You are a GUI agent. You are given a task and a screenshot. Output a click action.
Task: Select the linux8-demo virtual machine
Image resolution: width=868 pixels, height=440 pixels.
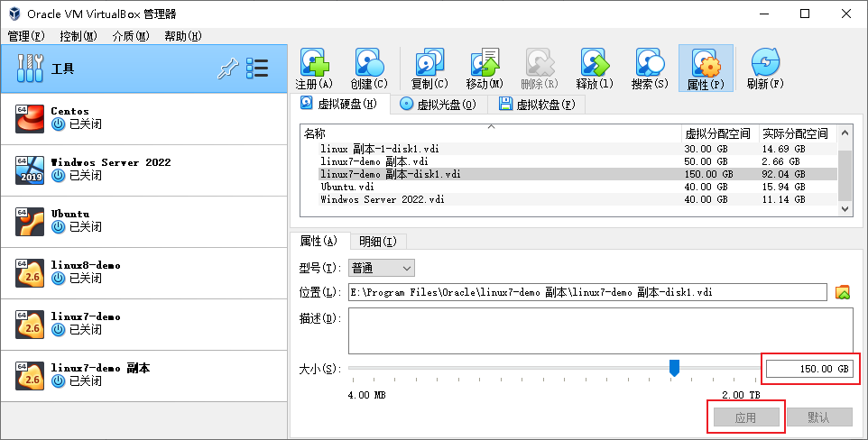click(144, 273)
